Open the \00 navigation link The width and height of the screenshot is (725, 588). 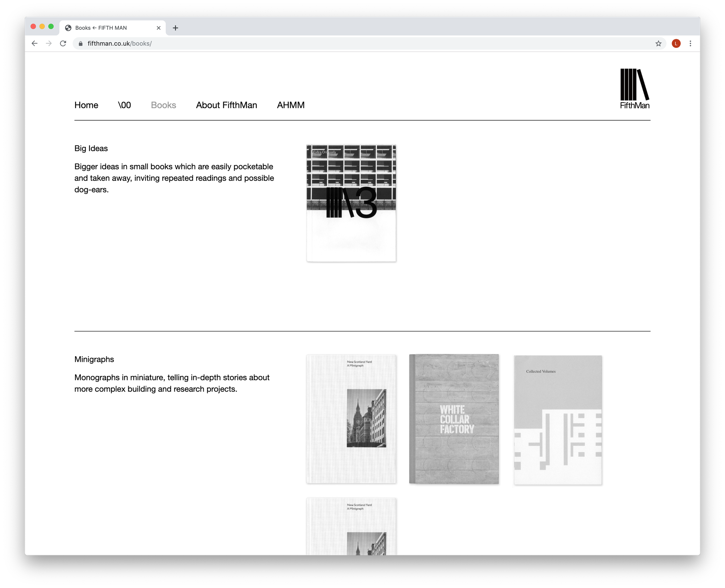(124, 105)
